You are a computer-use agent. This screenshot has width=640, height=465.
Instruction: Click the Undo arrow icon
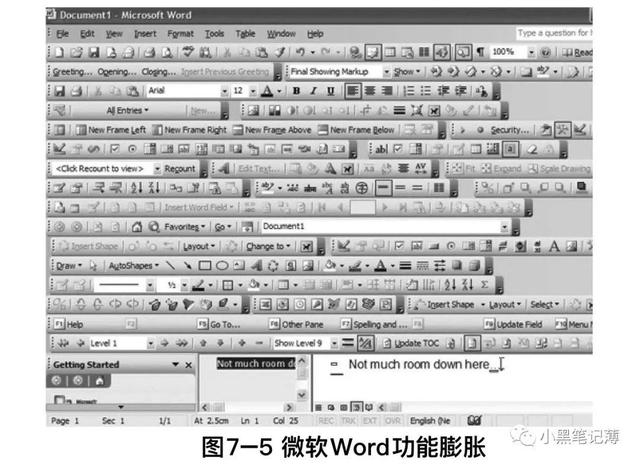(300, 52)
